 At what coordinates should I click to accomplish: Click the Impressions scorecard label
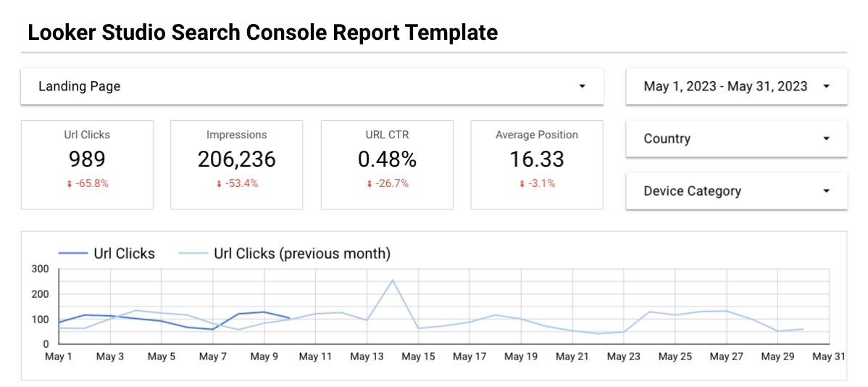[x=236, y=135]
